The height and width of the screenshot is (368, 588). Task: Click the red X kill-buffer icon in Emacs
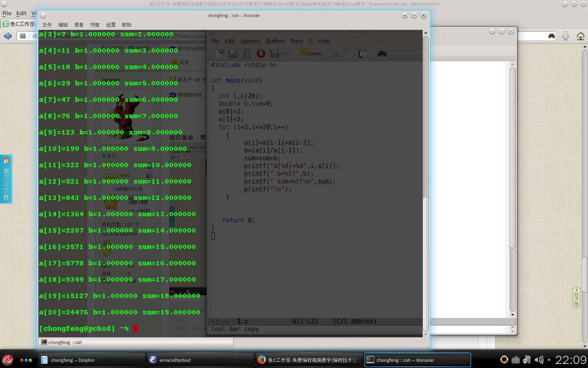tap(261, 54)
